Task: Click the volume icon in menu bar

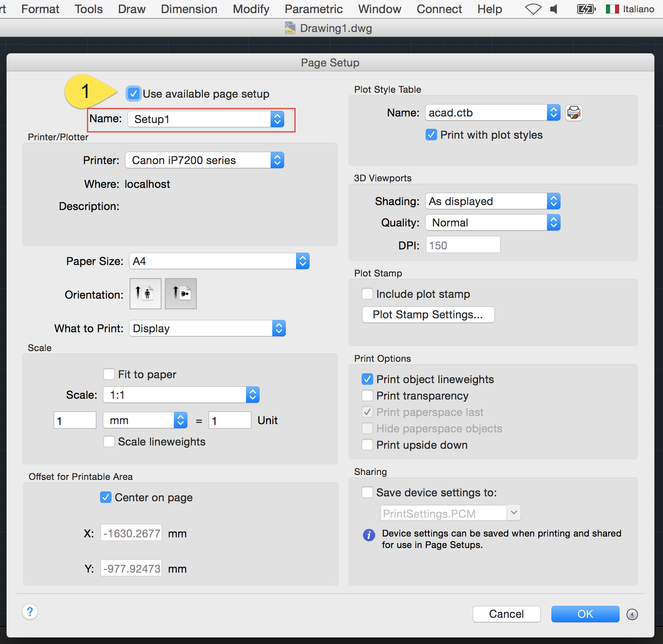Action: pyautogui.click(x=554, y=8)
